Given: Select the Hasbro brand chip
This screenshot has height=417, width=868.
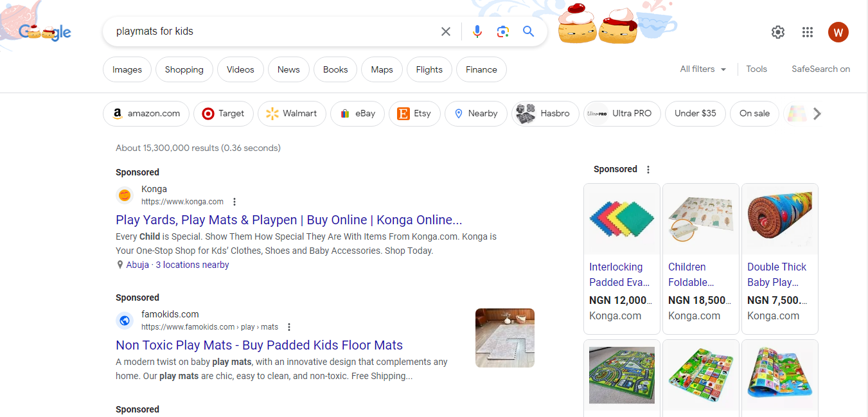Looking at the screenshot, I should click(545, 114).
